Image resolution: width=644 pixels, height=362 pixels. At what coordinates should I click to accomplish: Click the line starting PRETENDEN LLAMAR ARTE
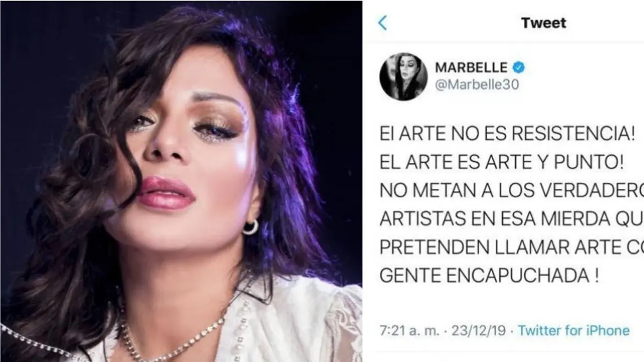(x=511, y=248)
